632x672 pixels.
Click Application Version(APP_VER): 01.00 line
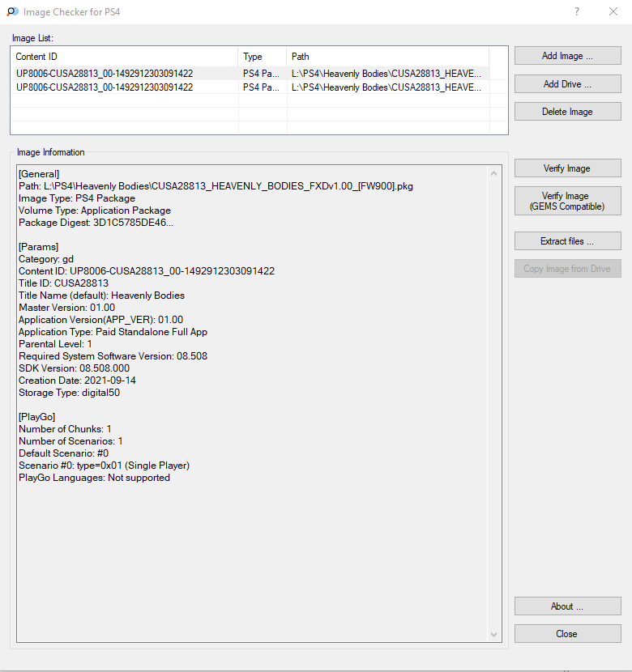point(100,319)
